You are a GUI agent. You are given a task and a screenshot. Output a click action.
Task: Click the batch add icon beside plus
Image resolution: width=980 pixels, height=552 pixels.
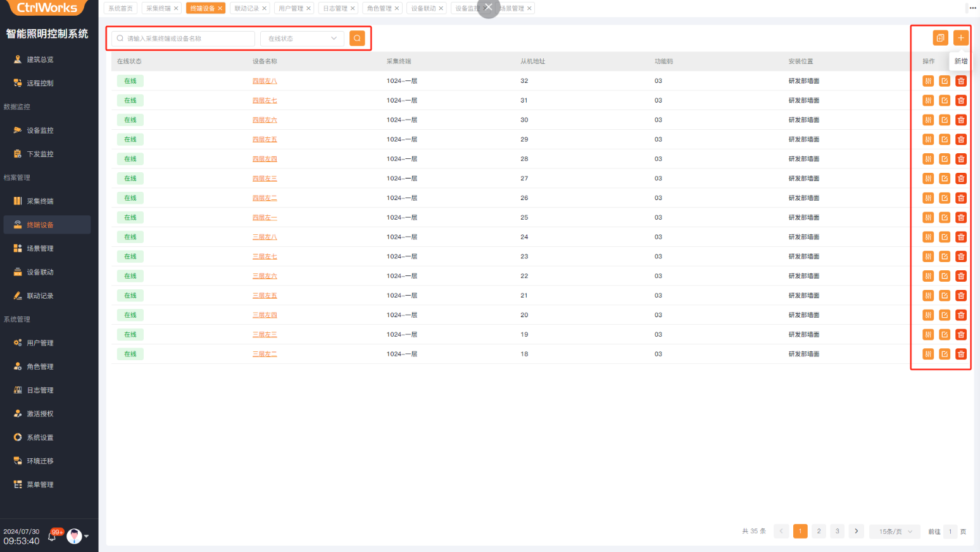[x=940, y=38]
